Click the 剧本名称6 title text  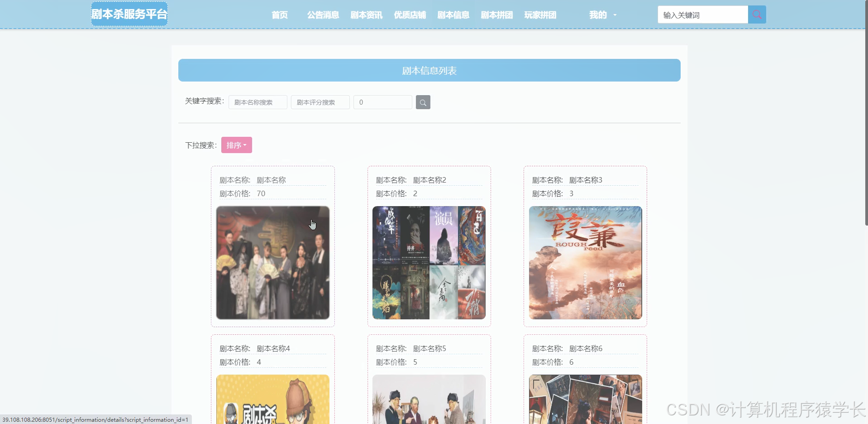click(x=585, y=348)
